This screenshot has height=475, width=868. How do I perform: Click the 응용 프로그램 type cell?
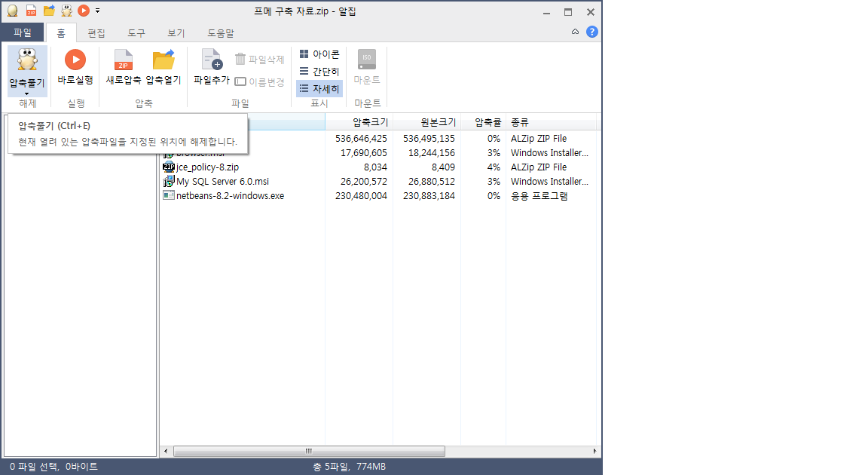click(x=539, y=196)
